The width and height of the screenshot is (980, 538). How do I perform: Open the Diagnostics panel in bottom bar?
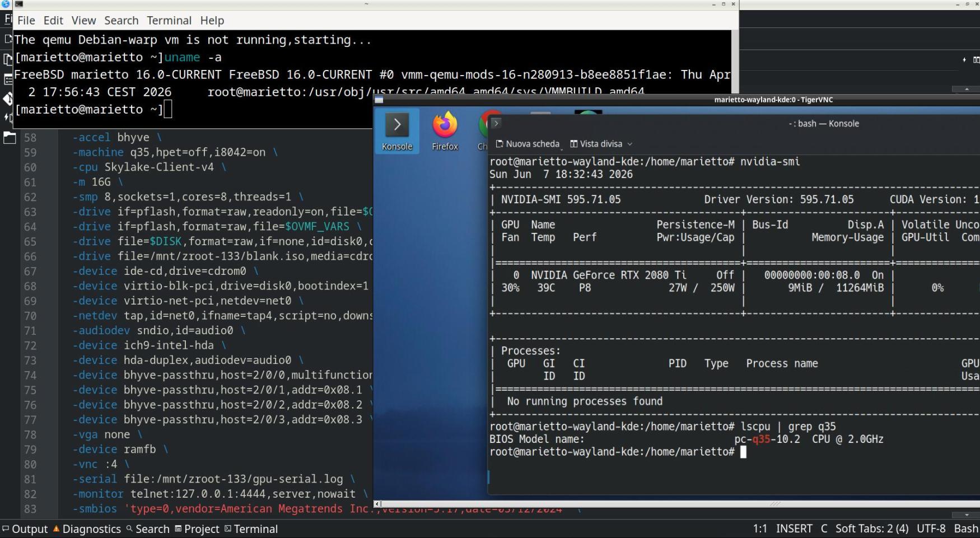tap(87, 529)
